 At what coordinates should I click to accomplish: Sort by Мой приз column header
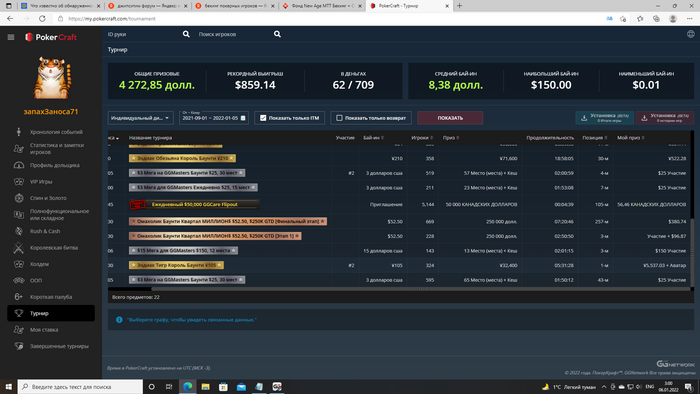click(x=630, y=138)
